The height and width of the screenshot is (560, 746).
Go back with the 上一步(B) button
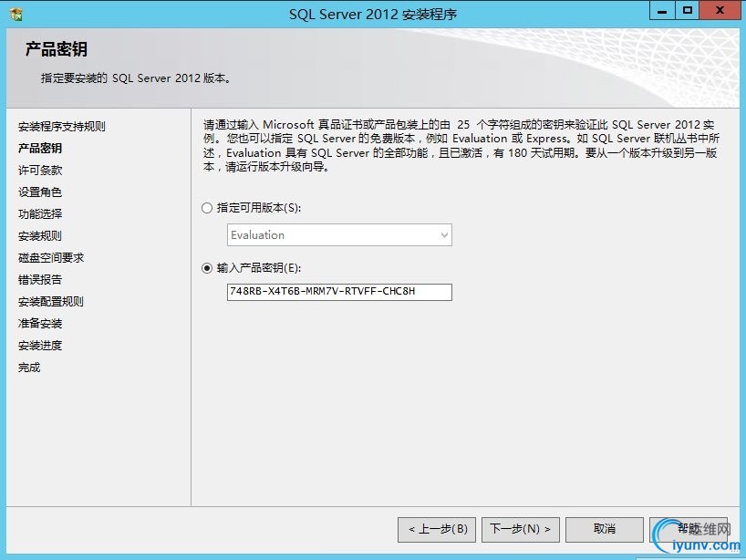pos(437,530)
